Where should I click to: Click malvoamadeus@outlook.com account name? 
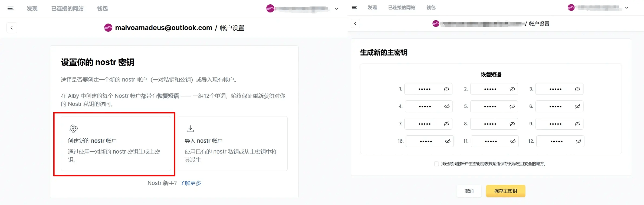pos(164,28)
